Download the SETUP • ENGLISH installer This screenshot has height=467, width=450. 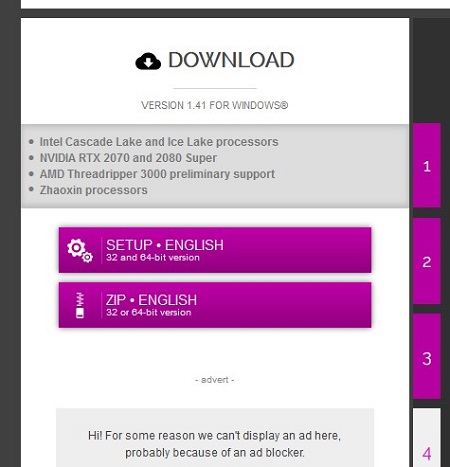pos(215,250)
